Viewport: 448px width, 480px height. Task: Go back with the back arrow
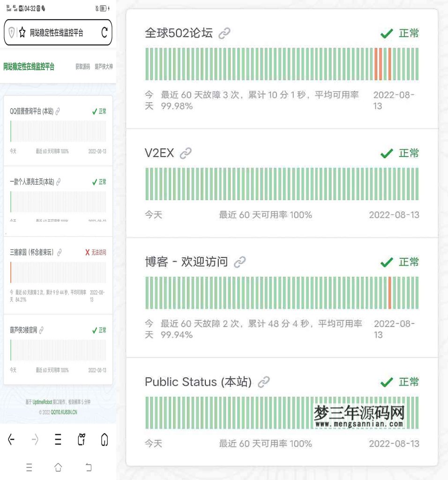click(11, 440)
